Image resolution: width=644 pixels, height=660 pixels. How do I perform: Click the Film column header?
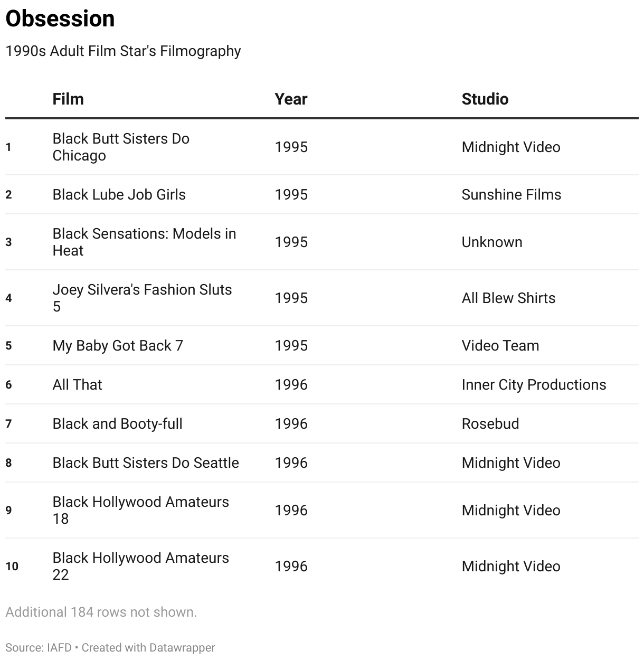[68, 99]
